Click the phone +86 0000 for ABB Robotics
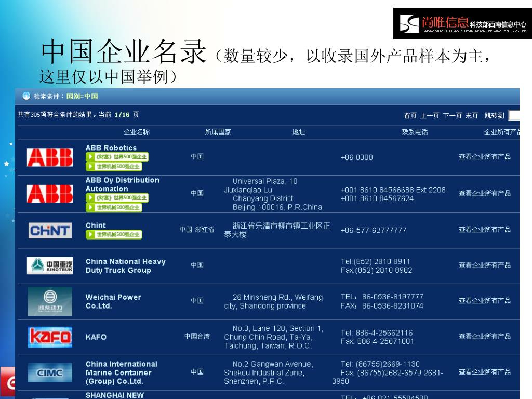Screen dimensions: 532x399 pyautogui.click(x=356, y=157)
